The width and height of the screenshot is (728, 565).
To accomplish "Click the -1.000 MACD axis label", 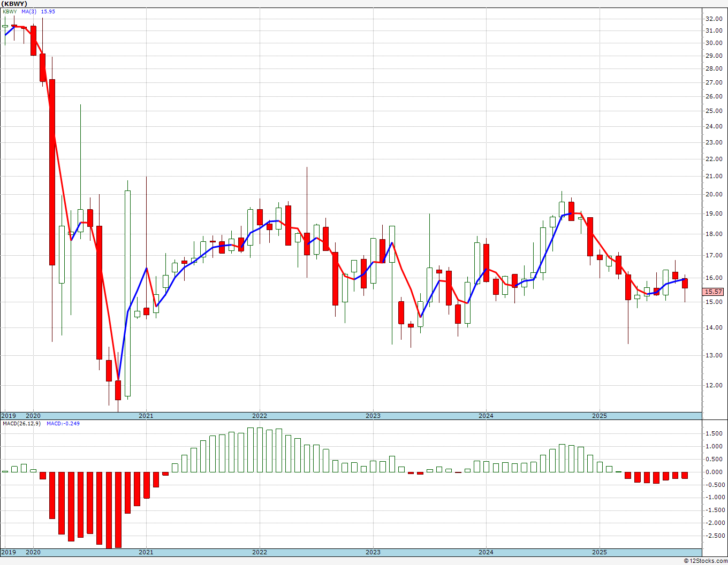I will [x=714, y=497].
